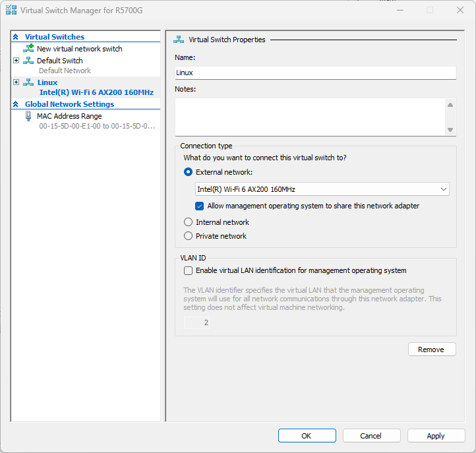Select the MAC Address Range item
Viewport: 476px width, 453px height.
tap(69, 116)
